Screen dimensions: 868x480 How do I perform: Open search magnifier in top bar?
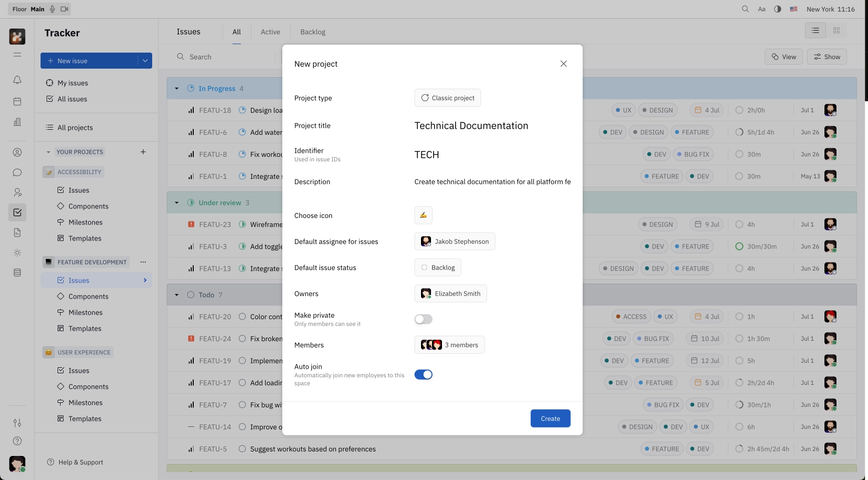[x=745, y=9]
